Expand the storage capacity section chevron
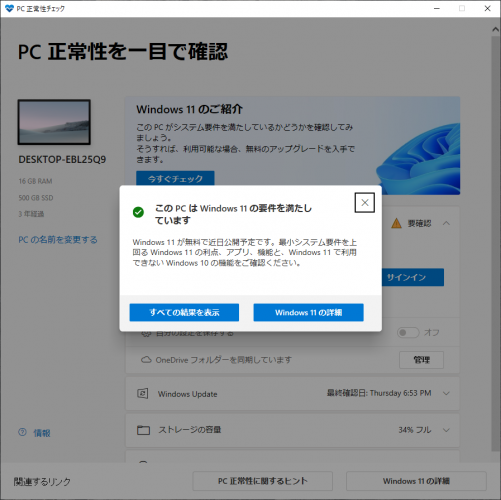Screen dimensions: 501x500 point(446,430)
